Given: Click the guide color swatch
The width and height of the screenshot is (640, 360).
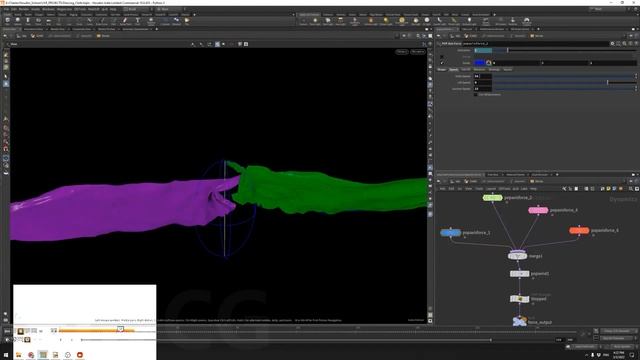Looking at the screenshot, I should pos(480,63).
